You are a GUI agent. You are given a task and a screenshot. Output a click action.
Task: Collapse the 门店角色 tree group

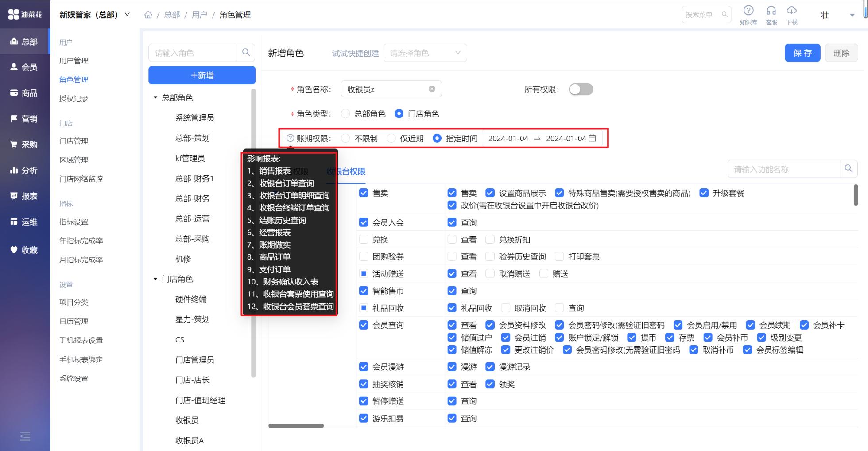(155, 279)
